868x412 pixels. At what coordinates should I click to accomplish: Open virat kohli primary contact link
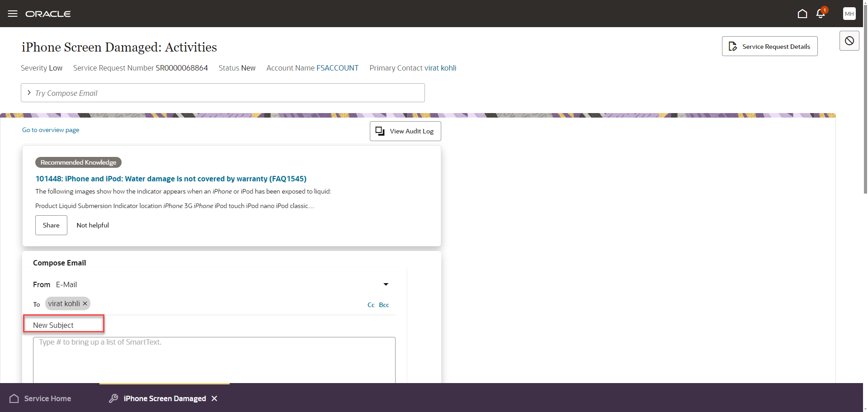(440, 68)
